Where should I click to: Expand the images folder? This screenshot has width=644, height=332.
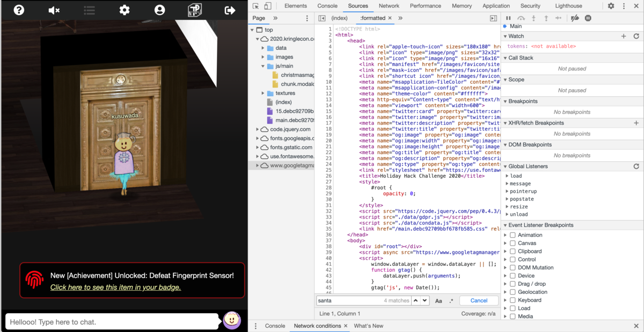click(264, 57)
